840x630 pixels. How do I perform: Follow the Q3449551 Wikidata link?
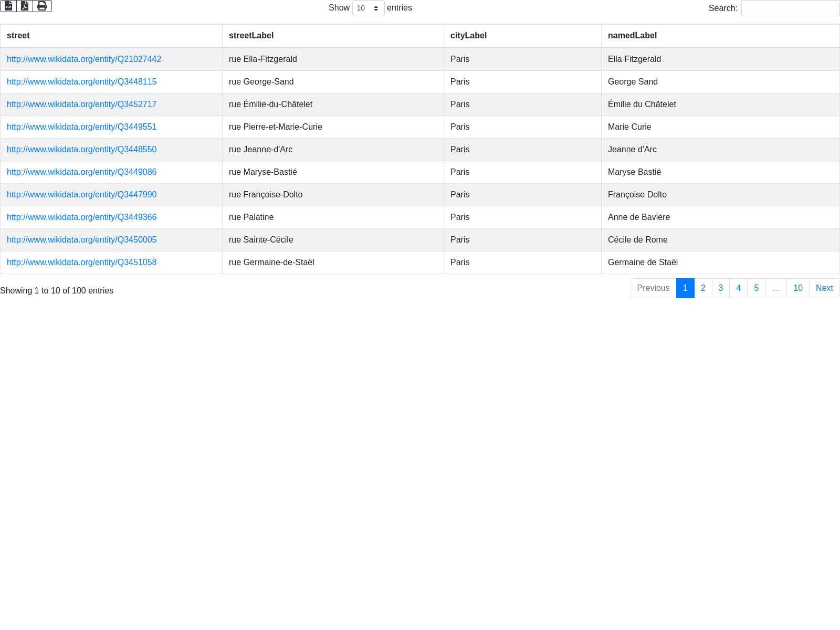click(x=81, y=127)
